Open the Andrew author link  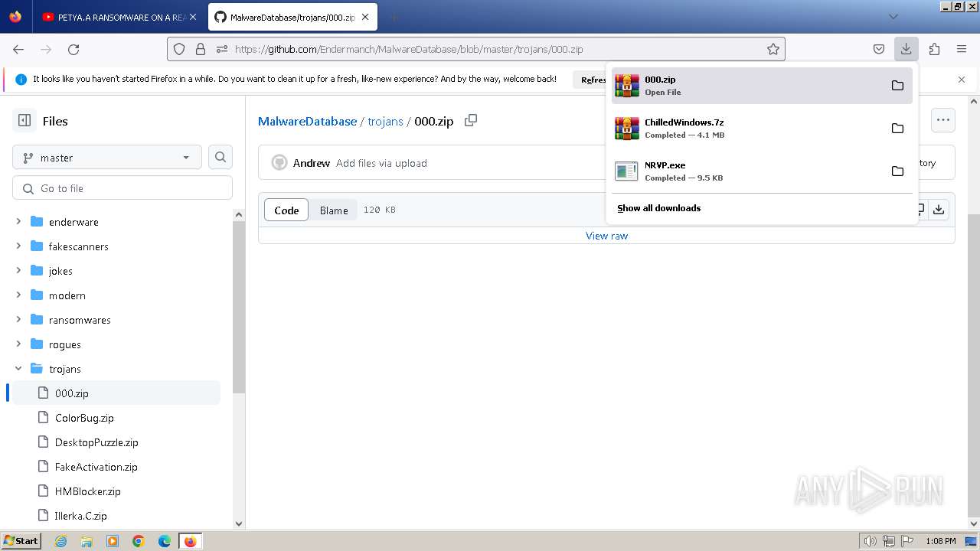tap(312, 163)
